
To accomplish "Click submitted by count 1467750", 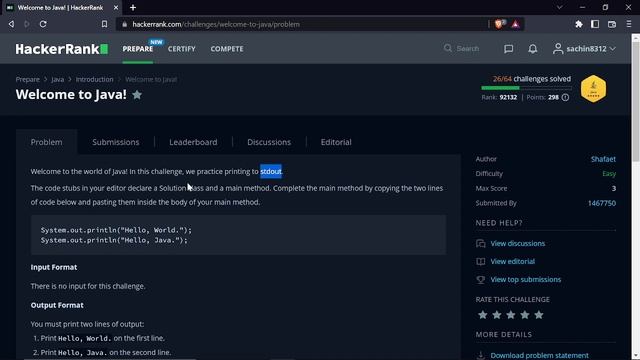I will click(602, 203).
